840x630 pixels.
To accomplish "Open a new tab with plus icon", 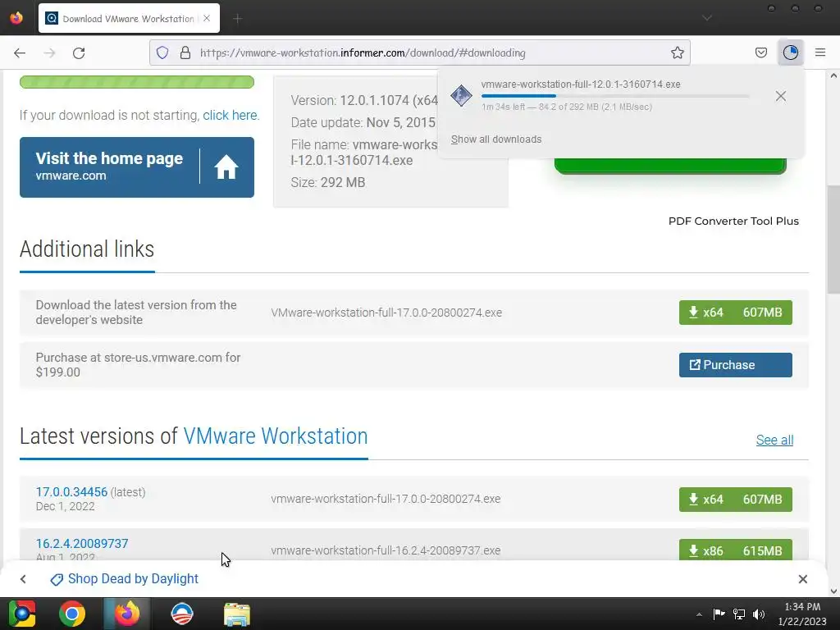I will pos(237,19).
